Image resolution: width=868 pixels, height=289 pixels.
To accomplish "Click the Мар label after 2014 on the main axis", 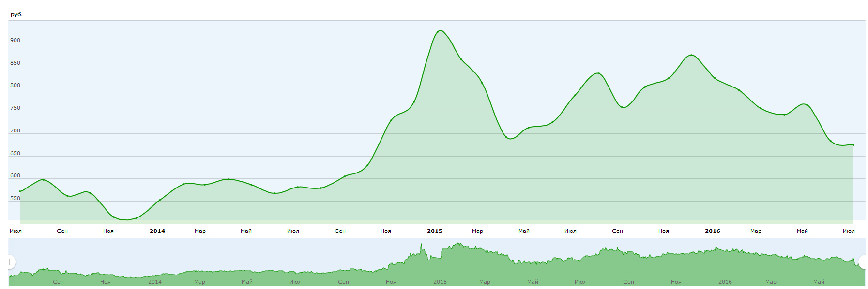I will coord(200,231).
